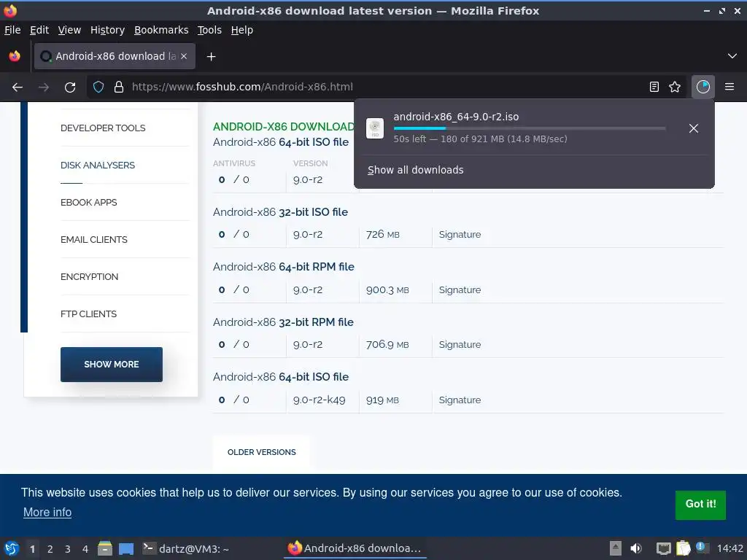
Task: Click the update notification tray icon
Action: click(701, 548)
